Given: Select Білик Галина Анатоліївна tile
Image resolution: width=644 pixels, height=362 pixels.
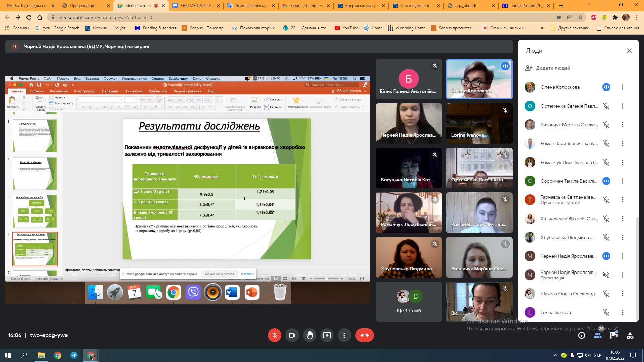Looking at the screenshot, I should pyautogui.click(x=409, y=79).
